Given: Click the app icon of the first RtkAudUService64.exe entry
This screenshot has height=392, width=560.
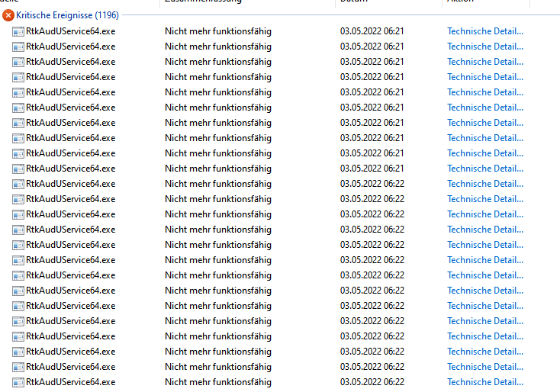Looking at the screenshot, I should click(18, 32).
